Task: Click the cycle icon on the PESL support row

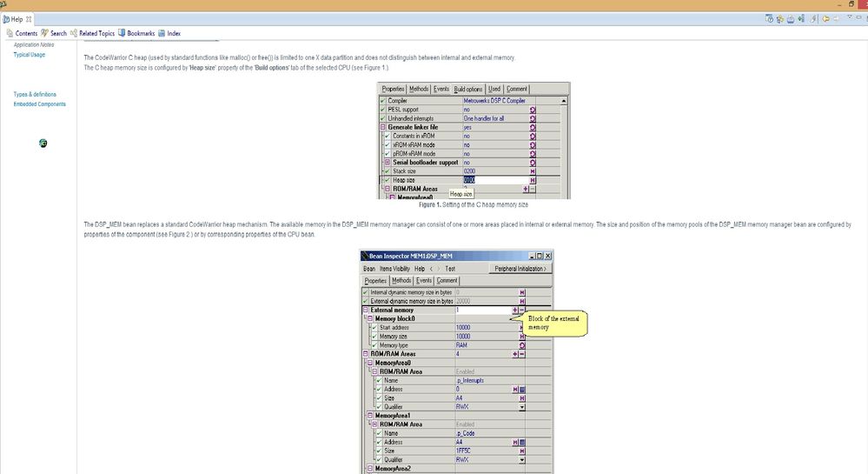Action: (533, 110)
